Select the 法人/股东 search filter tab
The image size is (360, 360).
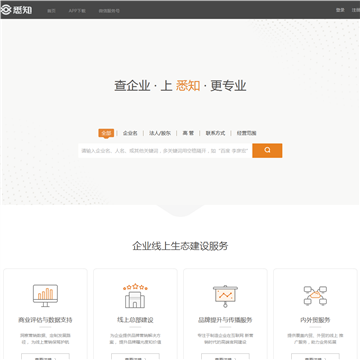[160, 133]
